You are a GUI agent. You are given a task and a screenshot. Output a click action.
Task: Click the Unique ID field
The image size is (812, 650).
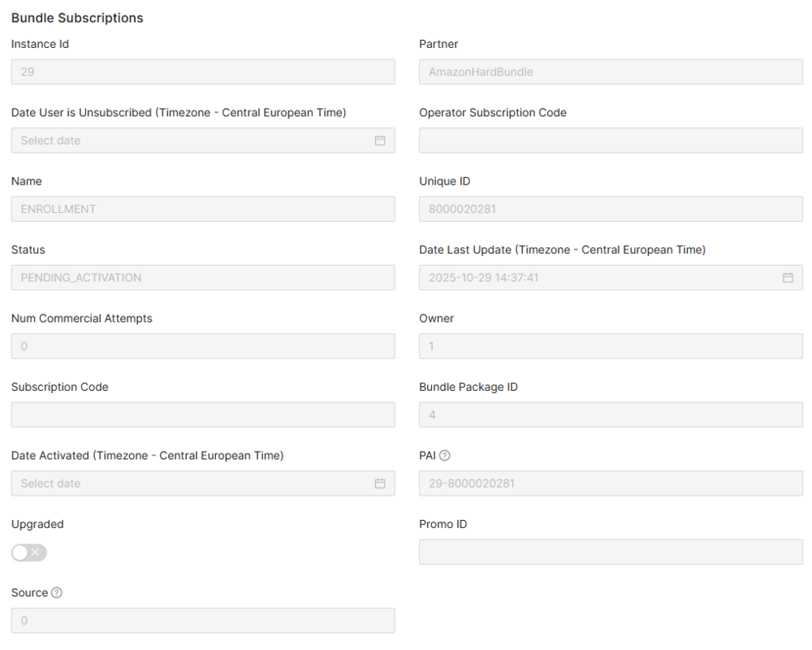coord(611,209)
